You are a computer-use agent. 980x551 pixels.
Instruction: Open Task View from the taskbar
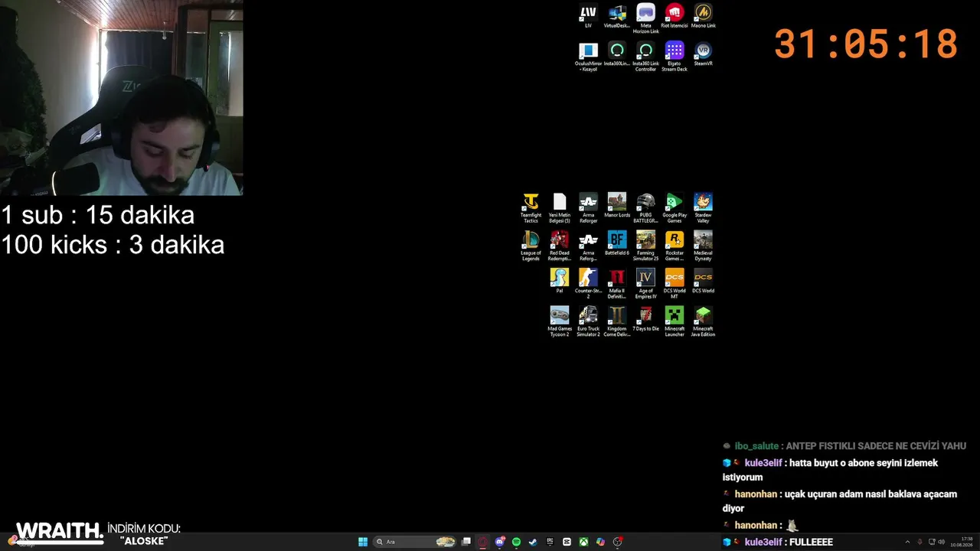click(x=466, y=542)
